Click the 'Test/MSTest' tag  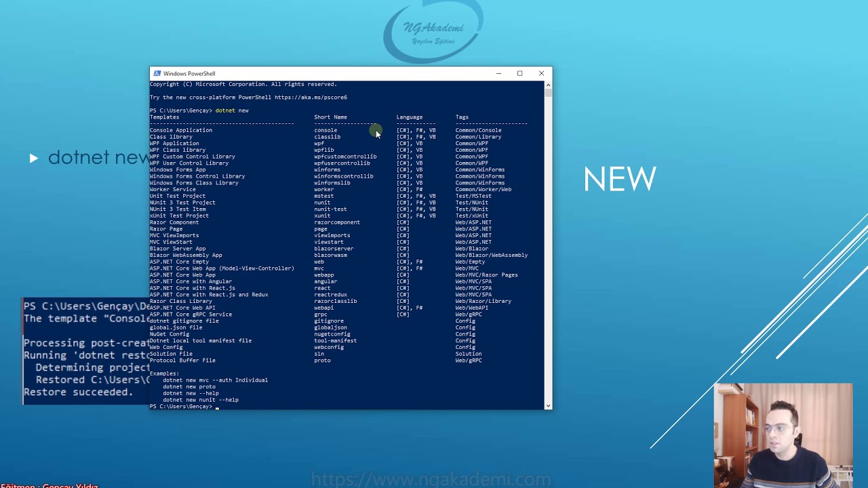(x=473, y=196)
